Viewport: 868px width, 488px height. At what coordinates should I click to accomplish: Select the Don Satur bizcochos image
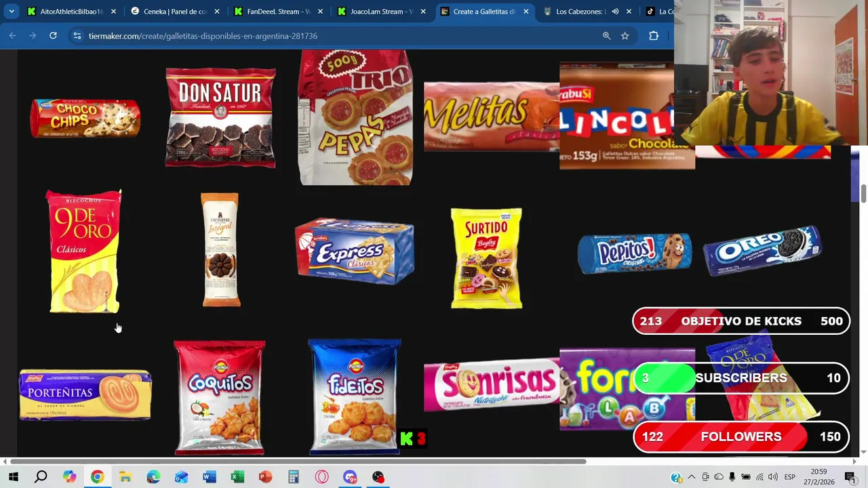point(220,117)
